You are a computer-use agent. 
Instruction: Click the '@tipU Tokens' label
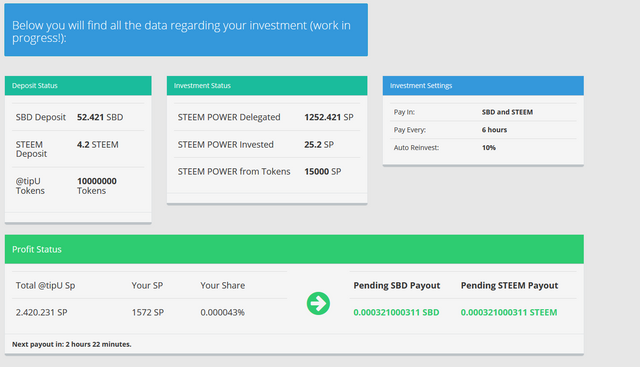tap(30, 186)
